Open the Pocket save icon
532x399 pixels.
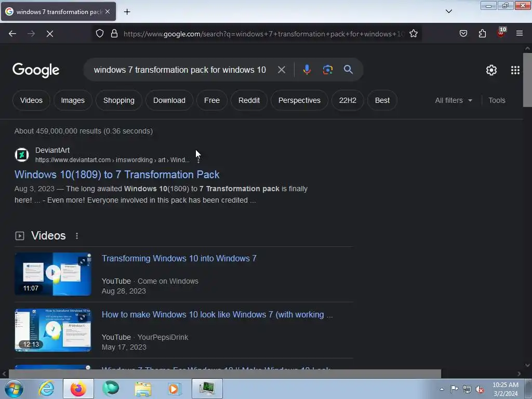[x=463, y=34]
